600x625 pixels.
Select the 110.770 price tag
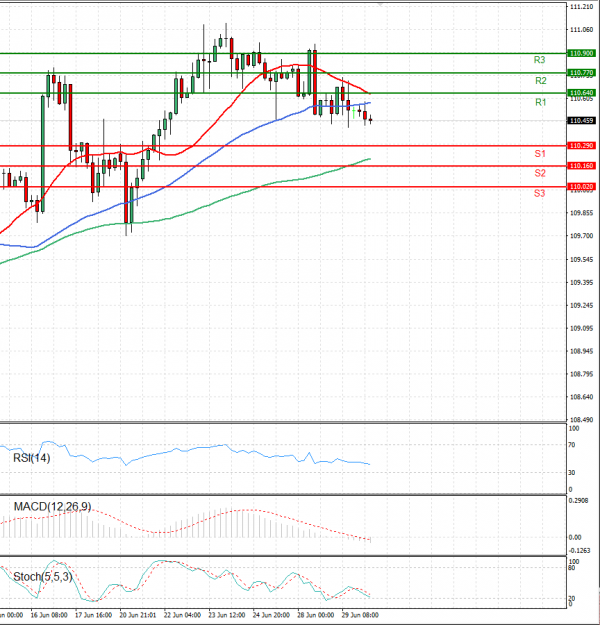582,73
